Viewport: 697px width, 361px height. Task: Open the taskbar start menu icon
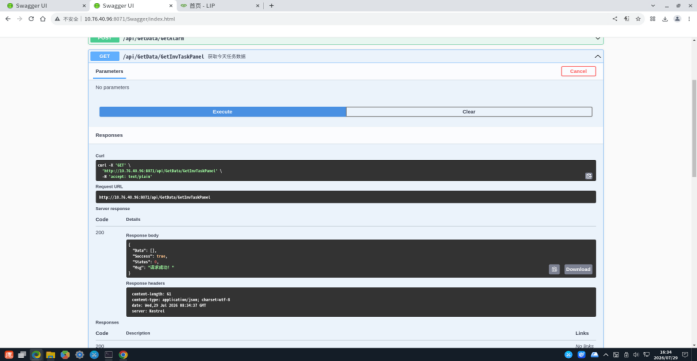[9, 354]
